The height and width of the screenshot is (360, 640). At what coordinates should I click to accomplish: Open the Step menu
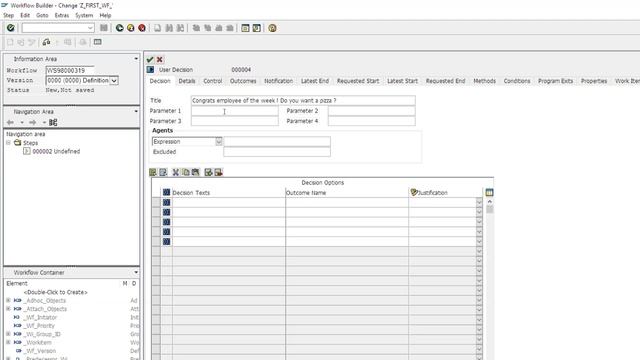tap(9, 15)
